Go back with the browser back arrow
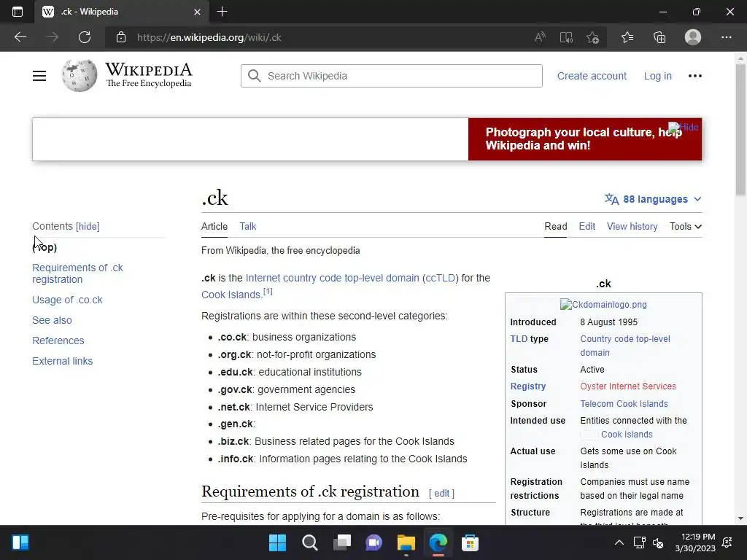The height and width of the screenshot is (560, 747). tap(20, 37)
